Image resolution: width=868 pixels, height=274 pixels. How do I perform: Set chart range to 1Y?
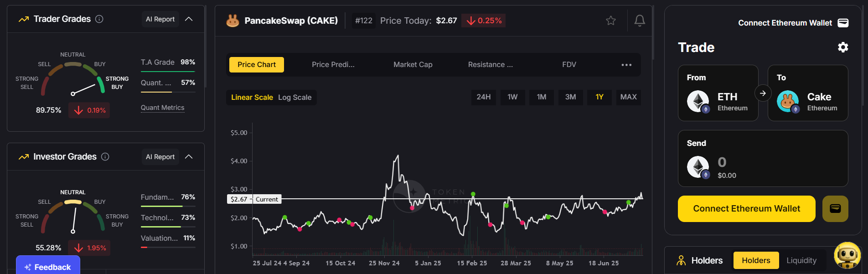pos(599,97)
